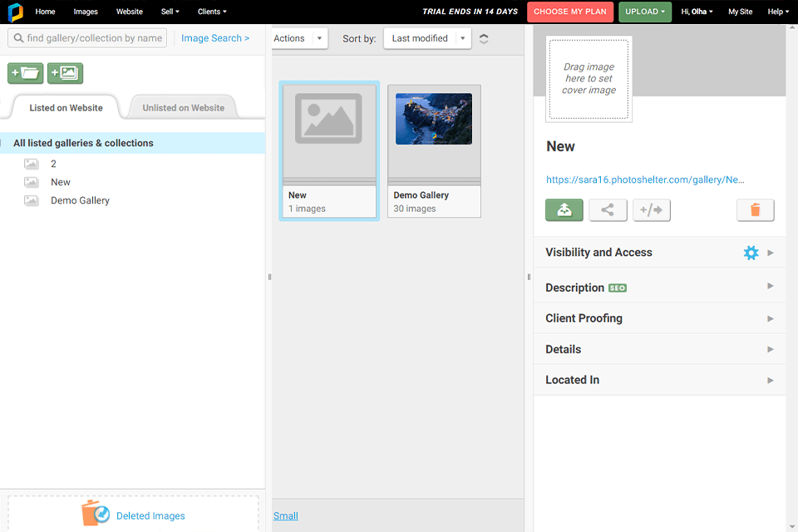The width and height of the screenshot is (798, 532).
Task: Create a new gallery with image icon
Action: (x=65, y=73)
